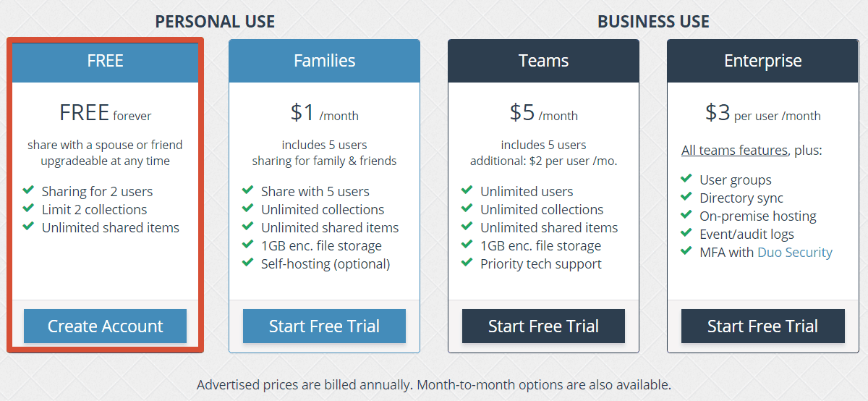Screen dimensions: 868x401
Task: Click checkmark beside Priority tech support
Action: tap(467, 263)
